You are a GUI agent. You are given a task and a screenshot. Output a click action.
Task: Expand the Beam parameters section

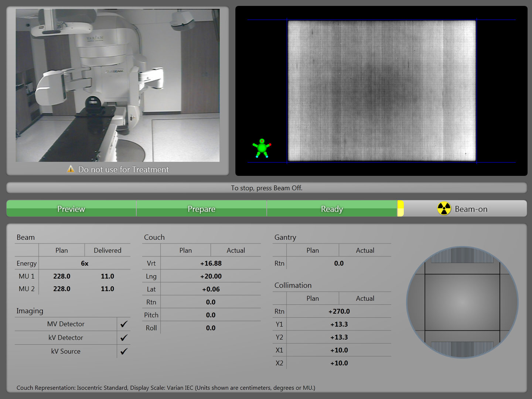(x=25, y=237)
